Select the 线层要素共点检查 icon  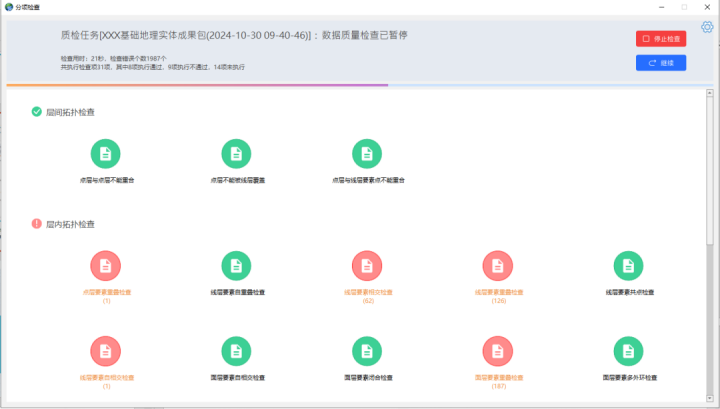(629, 265)
